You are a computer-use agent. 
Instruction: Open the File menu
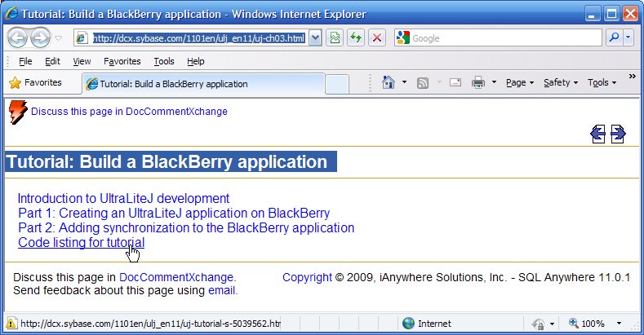pos(25,61)
